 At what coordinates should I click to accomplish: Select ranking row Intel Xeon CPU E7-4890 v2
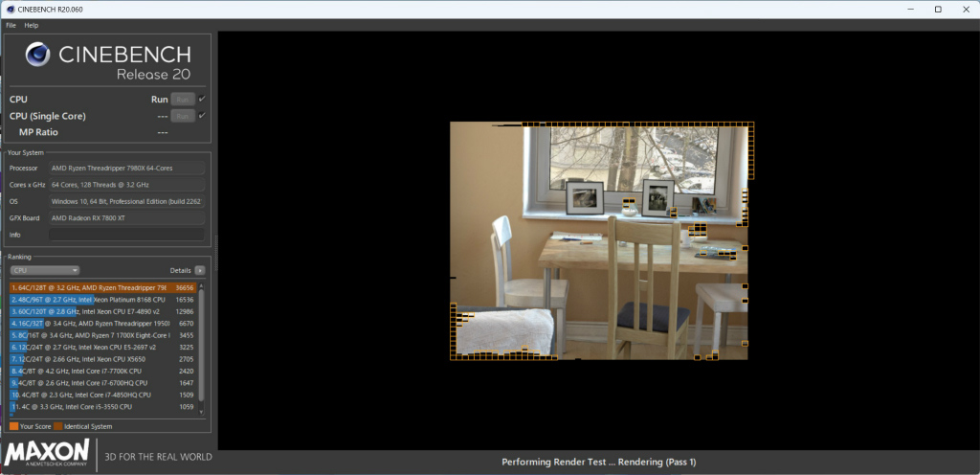(x=103, y=312)
